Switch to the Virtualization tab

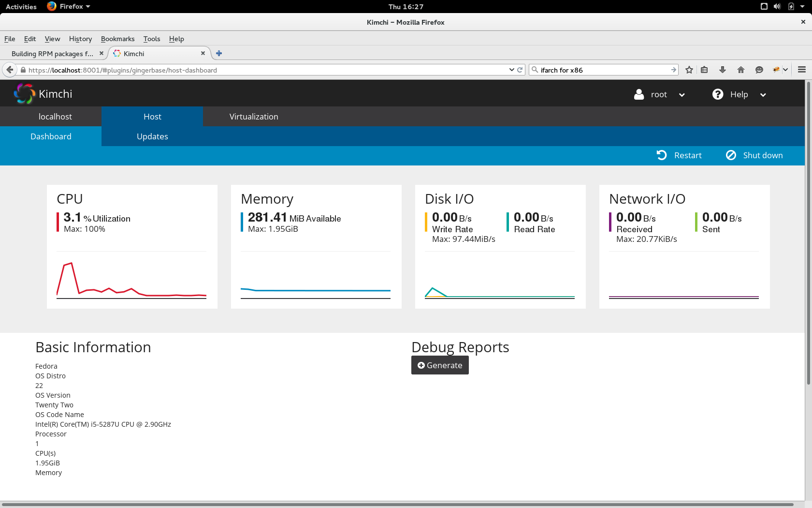pyautogui.click(x=254, y=117)
